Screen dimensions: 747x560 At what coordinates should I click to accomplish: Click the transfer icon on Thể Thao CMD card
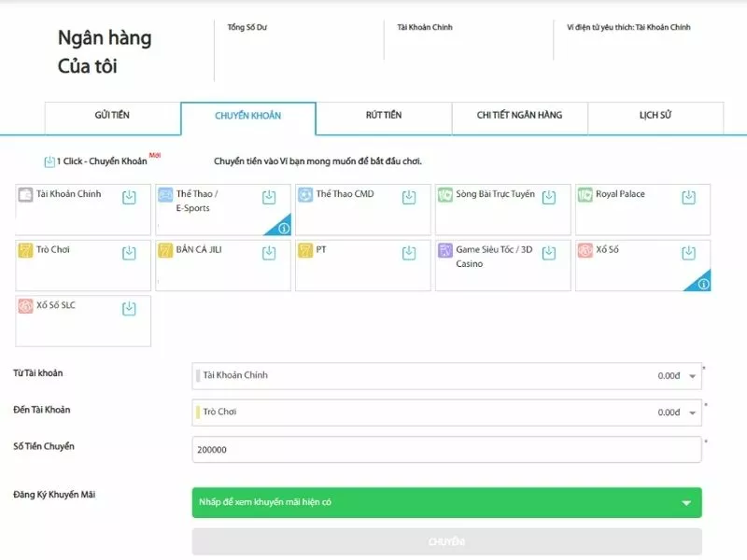click(409, 197)
